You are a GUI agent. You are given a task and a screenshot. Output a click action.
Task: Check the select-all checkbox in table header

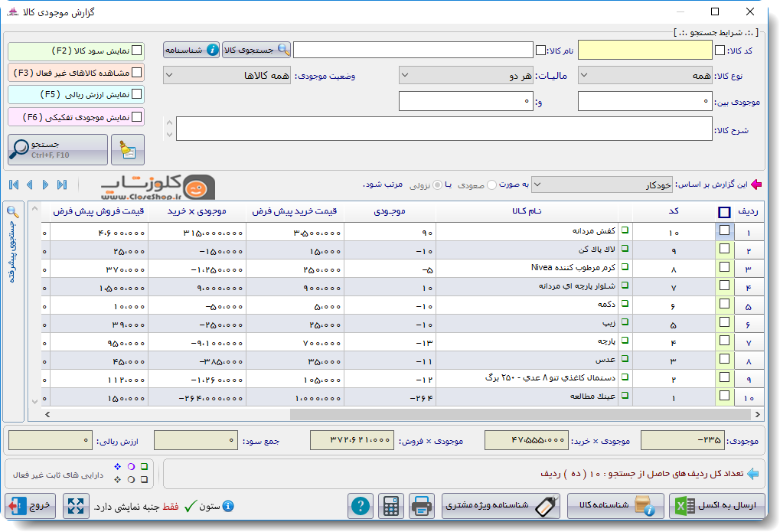coord(724,213)
